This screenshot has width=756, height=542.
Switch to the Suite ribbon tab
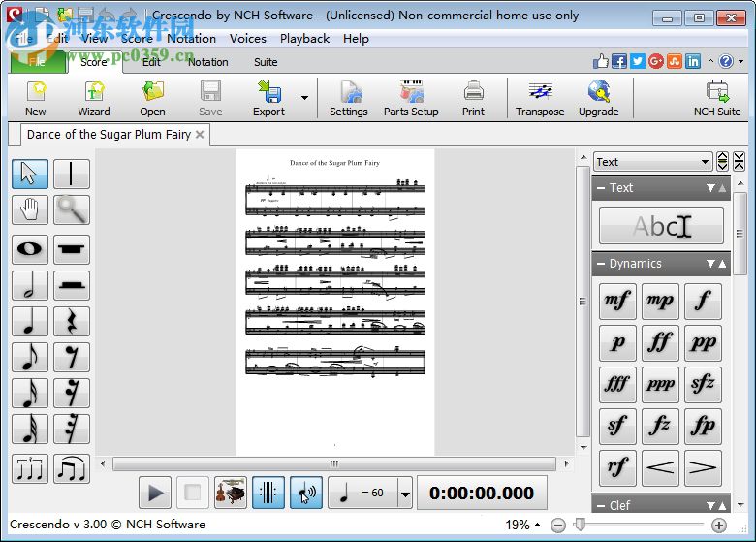[266, 62]
